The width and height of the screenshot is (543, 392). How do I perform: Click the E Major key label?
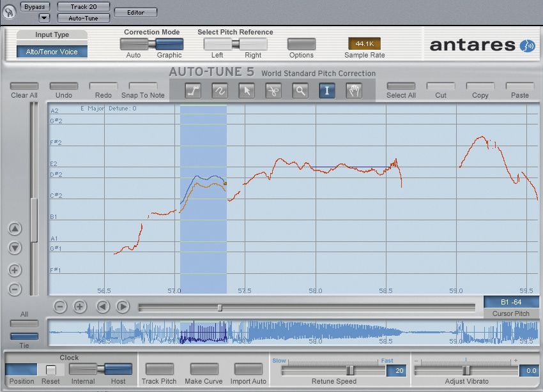92,109
